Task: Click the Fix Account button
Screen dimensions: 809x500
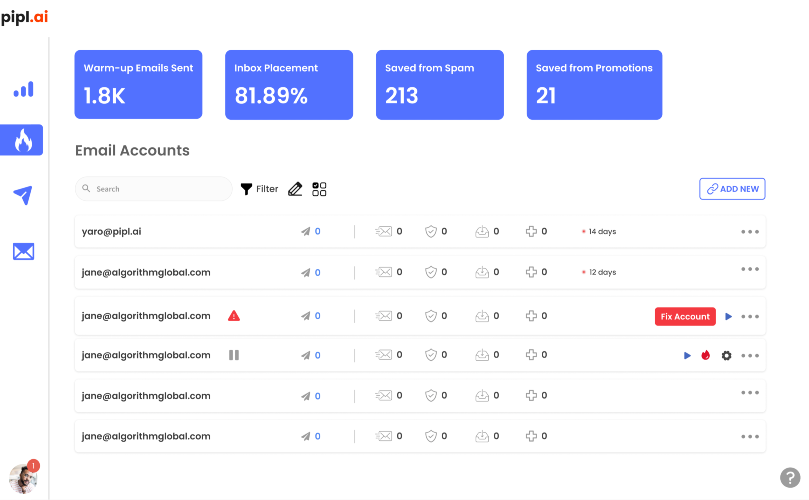Action: pyautogui.click(x=685, y=316)
